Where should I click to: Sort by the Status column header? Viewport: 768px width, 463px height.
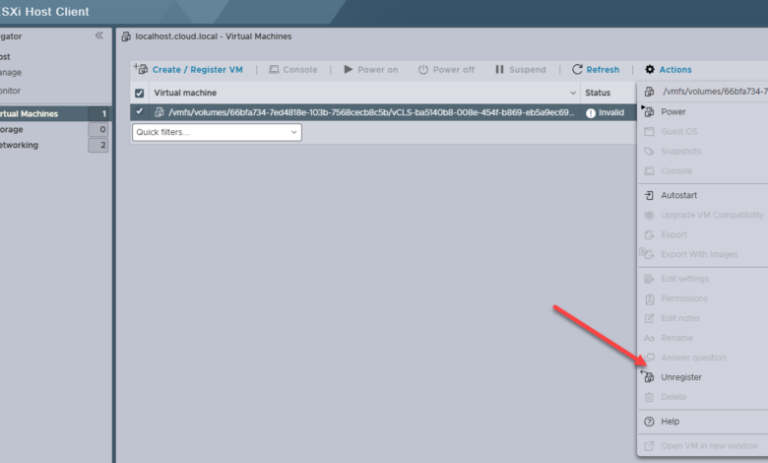coord(598,93)
